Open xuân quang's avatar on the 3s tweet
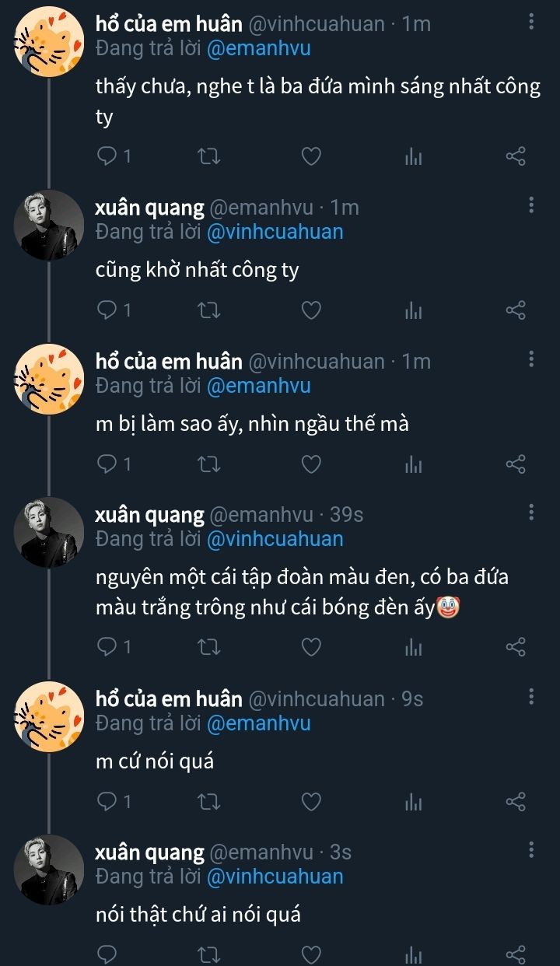The width and height of the screenshot is (560, 966). tap(49, 870)
